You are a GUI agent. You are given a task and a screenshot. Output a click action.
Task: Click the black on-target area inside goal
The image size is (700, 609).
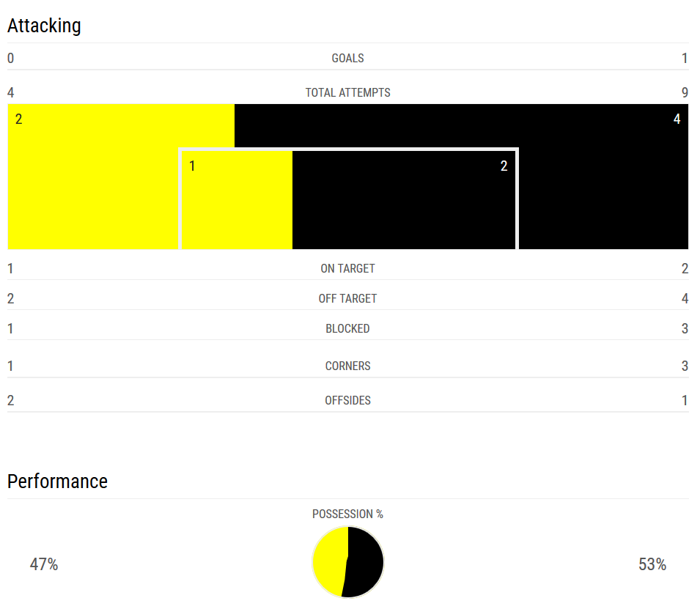pyautogui.click(x=404, y=199)
